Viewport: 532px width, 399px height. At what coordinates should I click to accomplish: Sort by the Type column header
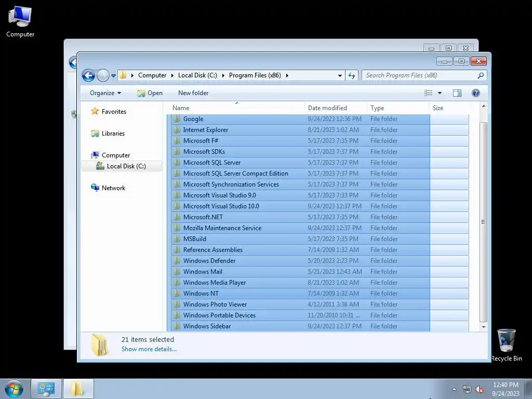398,108
